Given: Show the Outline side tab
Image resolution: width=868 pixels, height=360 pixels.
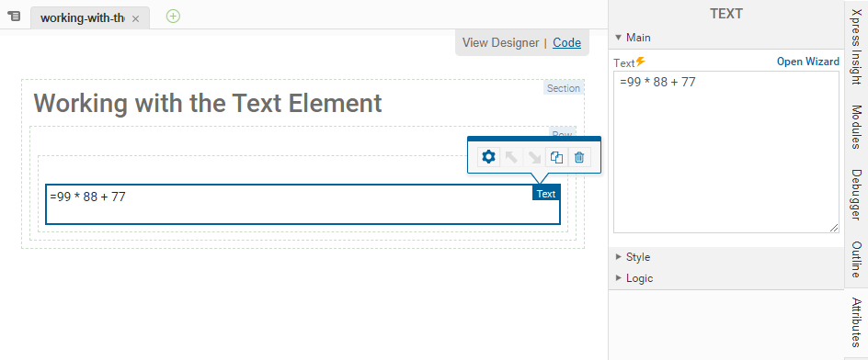Looking at the screenshot, I should click(856, 260).
